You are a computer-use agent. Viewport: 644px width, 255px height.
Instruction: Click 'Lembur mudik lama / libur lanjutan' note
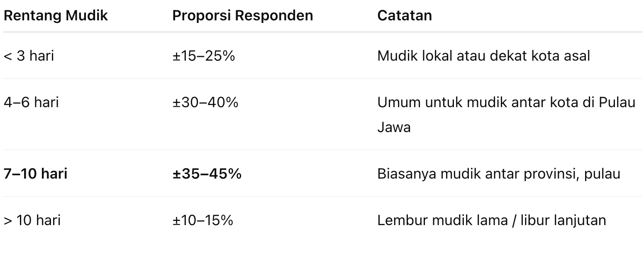(x=491, y=220)
